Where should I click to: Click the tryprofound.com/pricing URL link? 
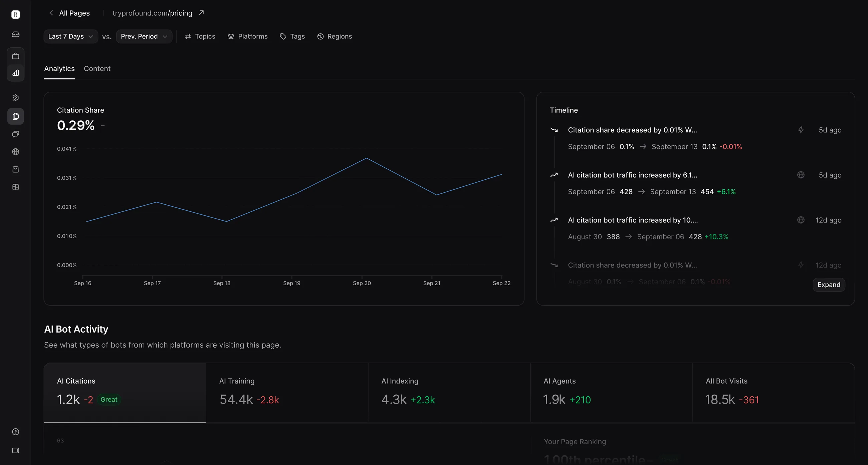pyautogui.click(x=152, y=13)
